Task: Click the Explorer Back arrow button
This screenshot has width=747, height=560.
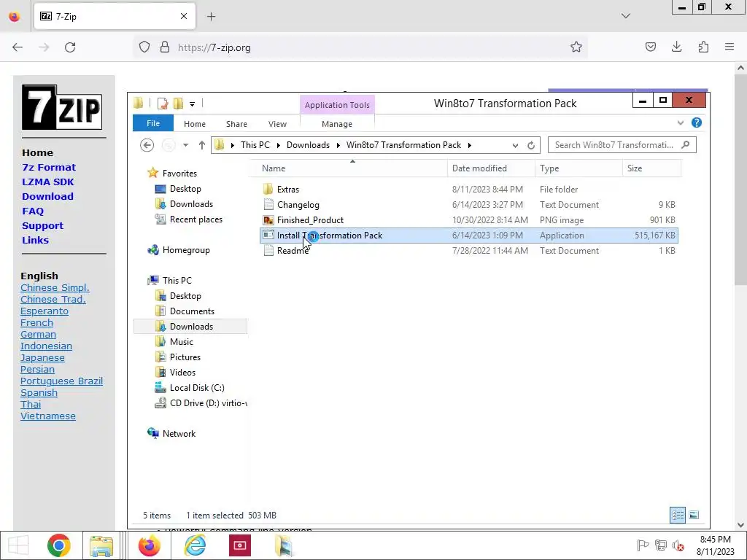Action: [x=147, y=145]
